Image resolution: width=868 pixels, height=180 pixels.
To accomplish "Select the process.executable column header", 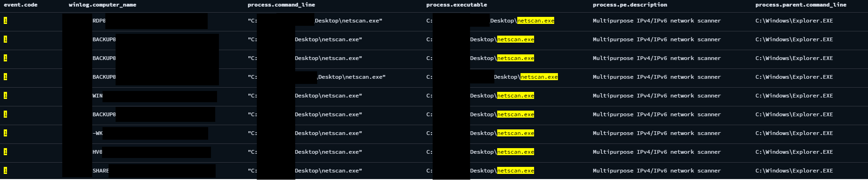I will pos(456,5).
